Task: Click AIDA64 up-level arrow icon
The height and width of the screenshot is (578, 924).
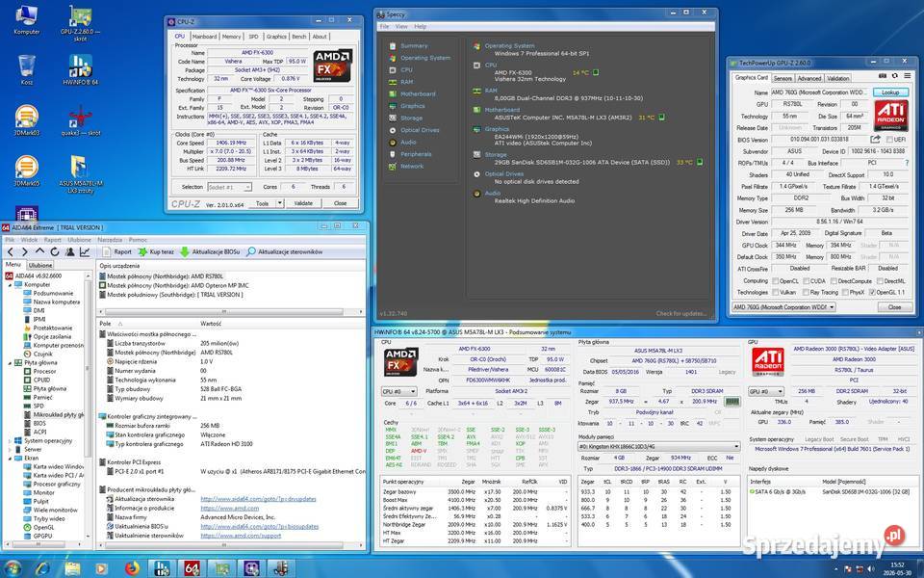Action: click(39, 251)
